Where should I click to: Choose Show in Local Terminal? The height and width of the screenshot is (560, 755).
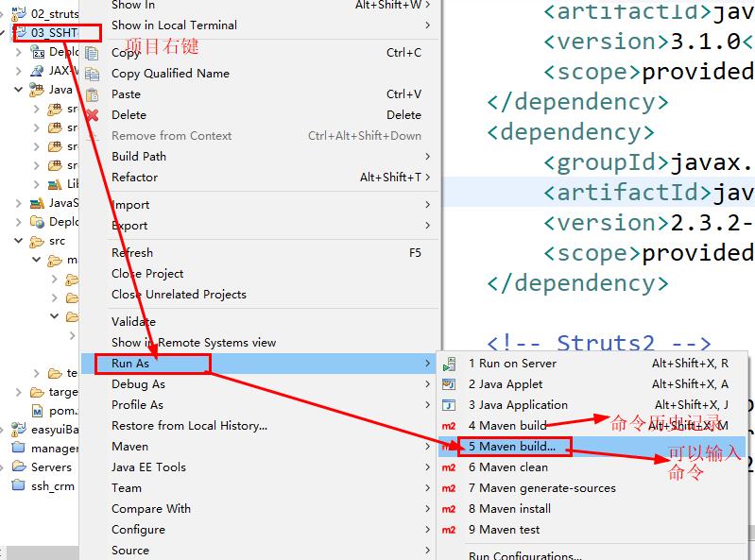pyautogui.click(x=259, y=25)
